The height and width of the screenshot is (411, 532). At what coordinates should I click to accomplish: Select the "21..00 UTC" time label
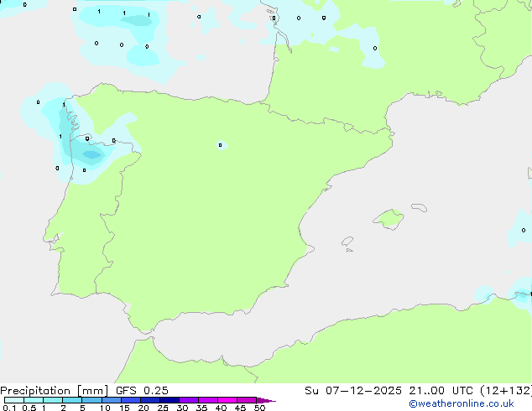pos(441,391)
